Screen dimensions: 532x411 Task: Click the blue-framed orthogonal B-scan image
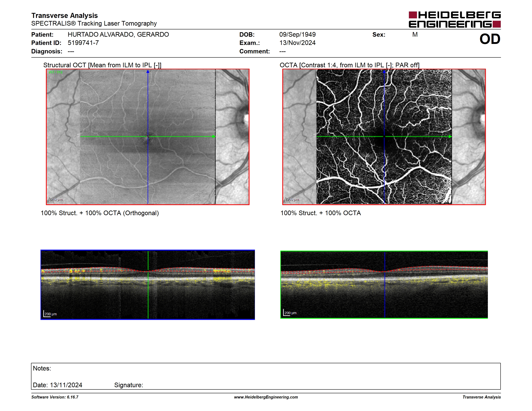[148, 285]
